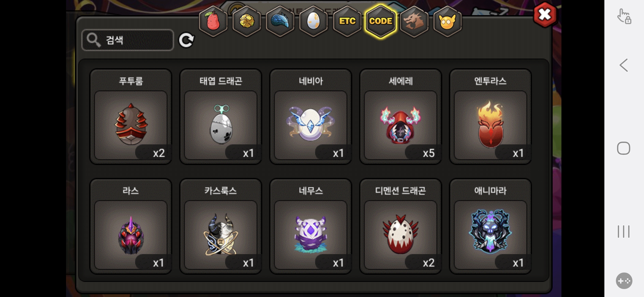
Task: Open the blue dragon category tab
Action: coord(280,21)
